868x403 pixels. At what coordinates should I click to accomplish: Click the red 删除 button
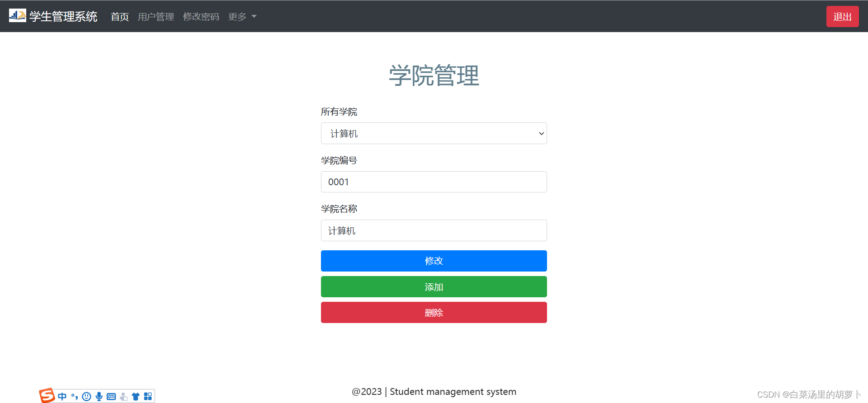(x=434, y=312)
